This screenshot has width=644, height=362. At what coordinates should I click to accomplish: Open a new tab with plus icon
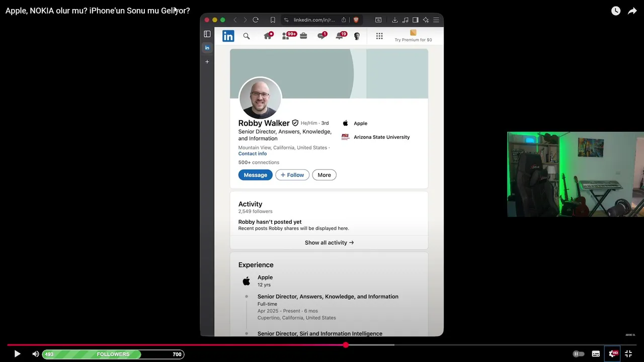(207, 62)
